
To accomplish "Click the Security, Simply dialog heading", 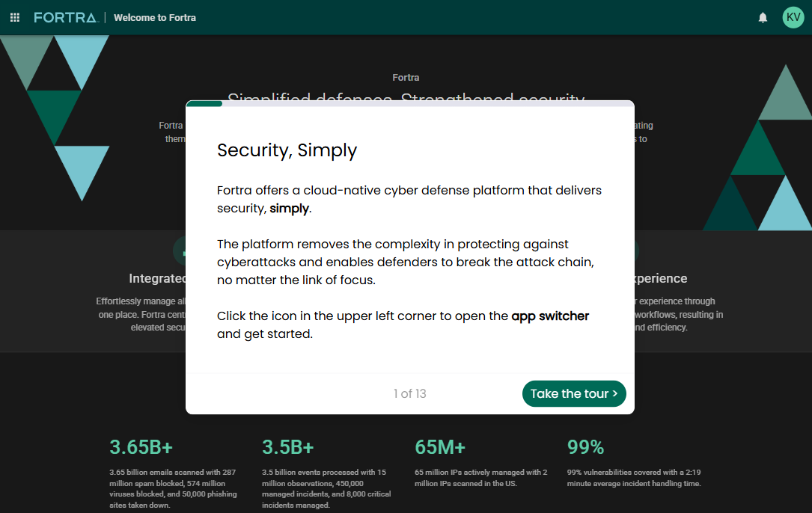I will click(x=287, y=150).
